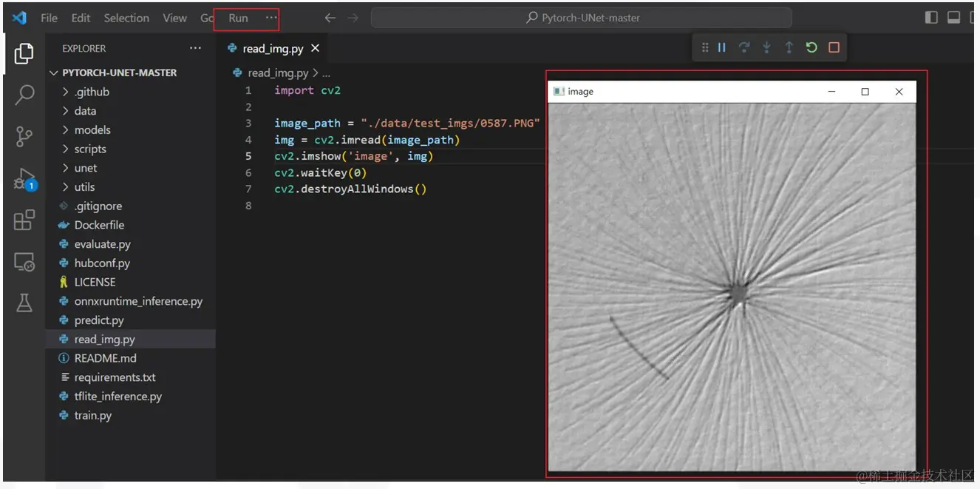Open the Run menu
Image resolution: width=980 pixels, height=489 pixels.
tap(238, 18)
